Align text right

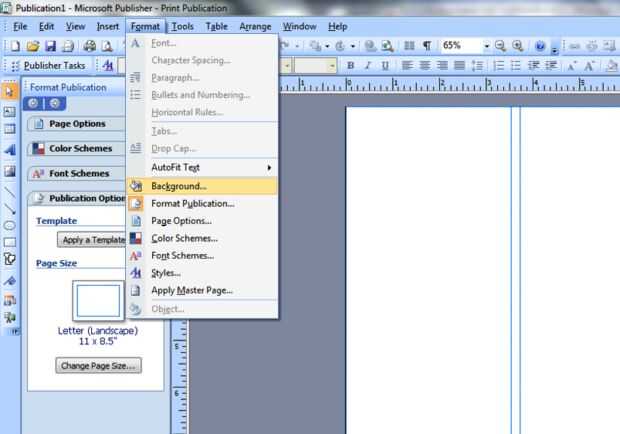pyautogui.click(x=442, y=65)
